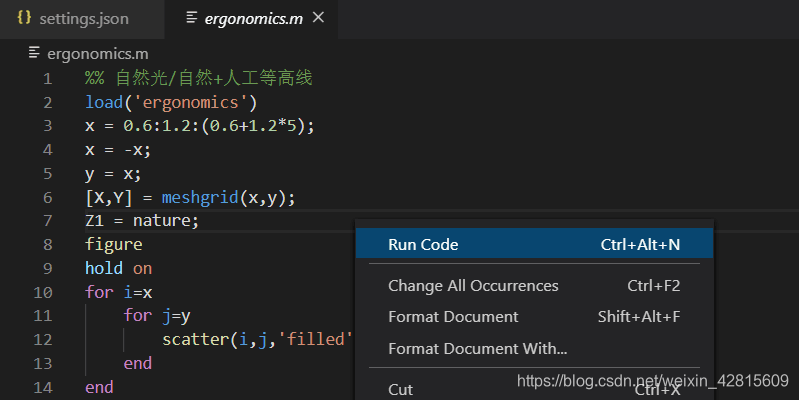Select the ergonomics.m editor tab
The height and width of the screenshot is (400, 799).
pos(253,19)
